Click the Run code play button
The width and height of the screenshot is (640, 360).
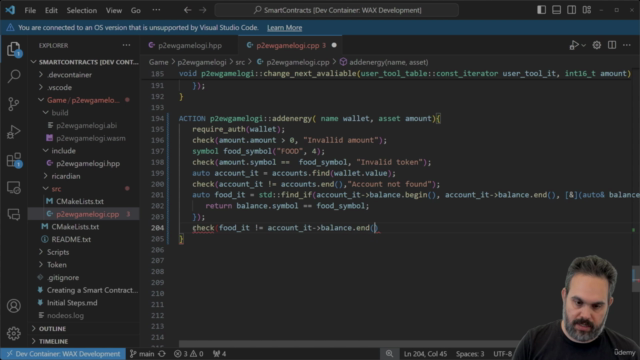point(574,45)
